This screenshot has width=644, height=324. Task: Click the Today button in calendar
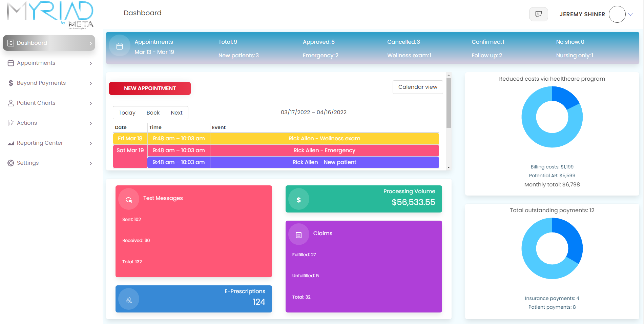[127, 113]
